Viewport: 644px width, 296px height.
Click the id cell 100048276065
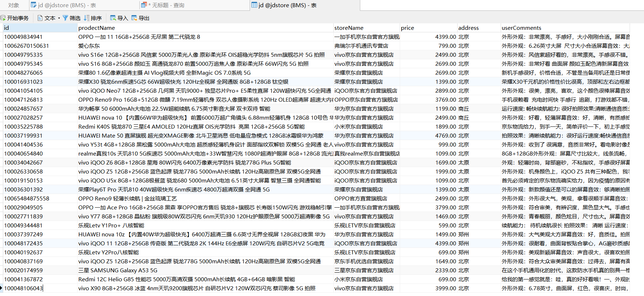(40, 73)
